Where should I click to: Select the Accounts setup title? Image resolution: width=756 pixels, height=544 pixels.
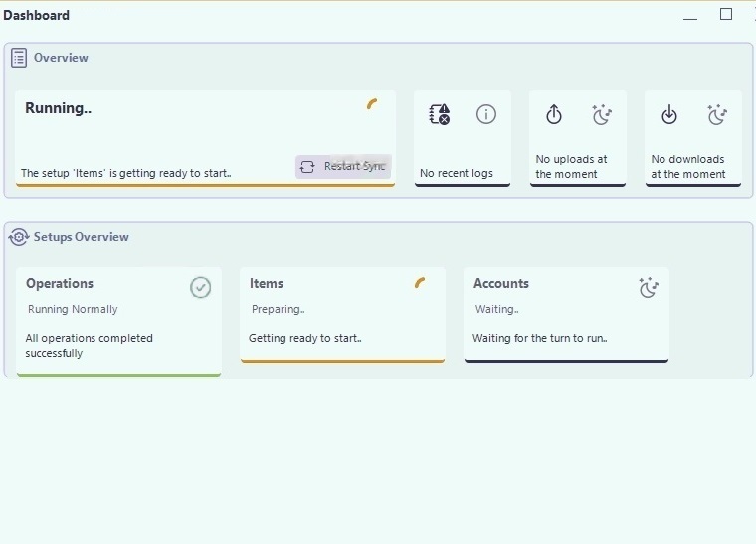[x=501, y=283]
